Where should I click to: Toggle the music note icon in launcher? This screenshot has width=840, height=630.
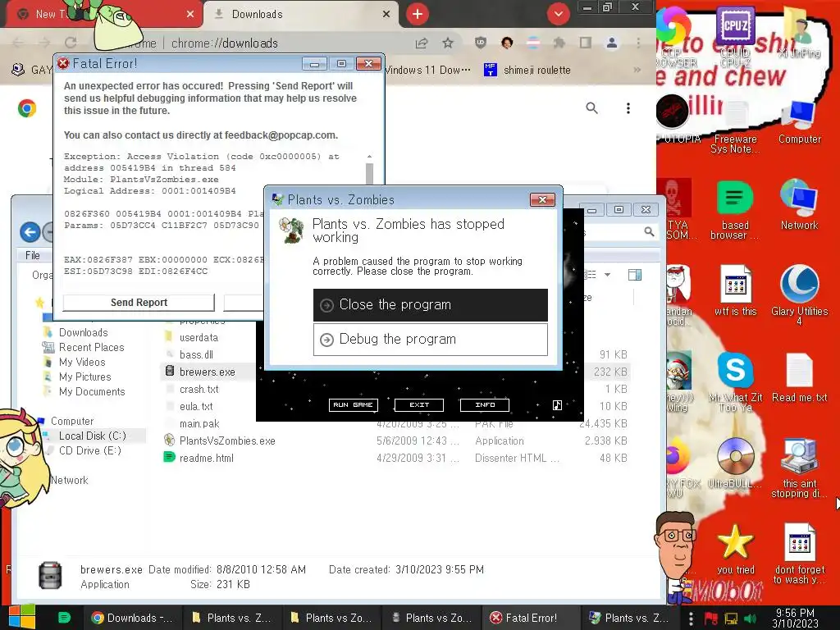(x=557, y=405)
